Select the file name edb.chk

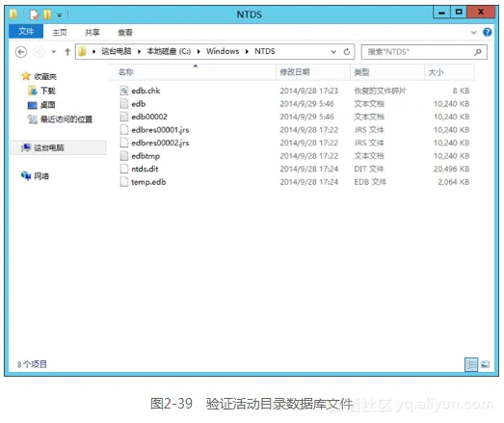[146, 91]
